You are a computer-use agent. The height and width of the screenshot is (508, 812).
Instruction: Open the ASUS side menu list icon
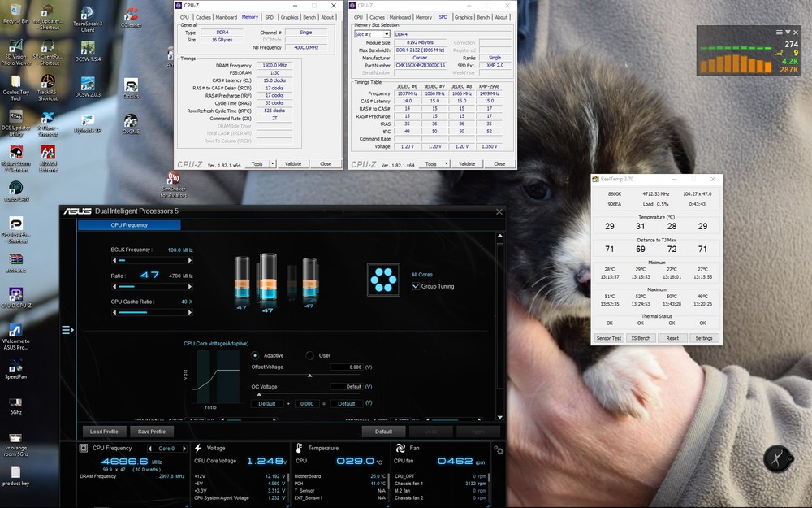tap(67, 330)
